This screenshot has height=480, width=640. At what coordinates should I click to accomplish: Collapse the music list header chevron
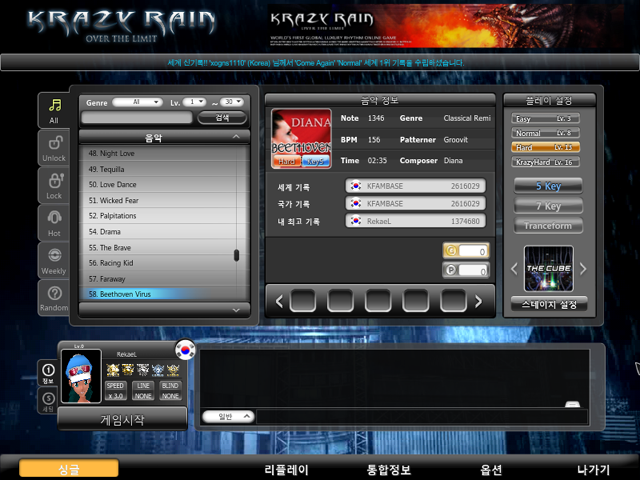[236, 137]
